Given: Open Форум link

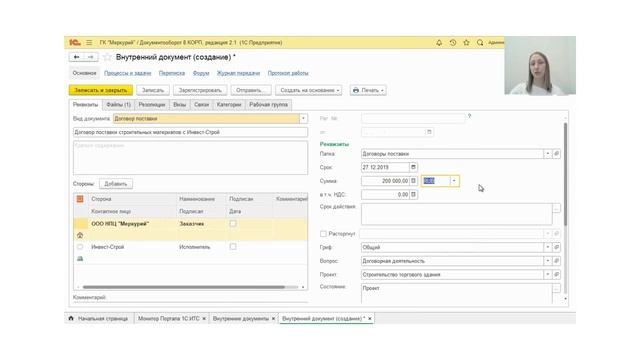Looking at the screenshot, I should coord(201,73).
